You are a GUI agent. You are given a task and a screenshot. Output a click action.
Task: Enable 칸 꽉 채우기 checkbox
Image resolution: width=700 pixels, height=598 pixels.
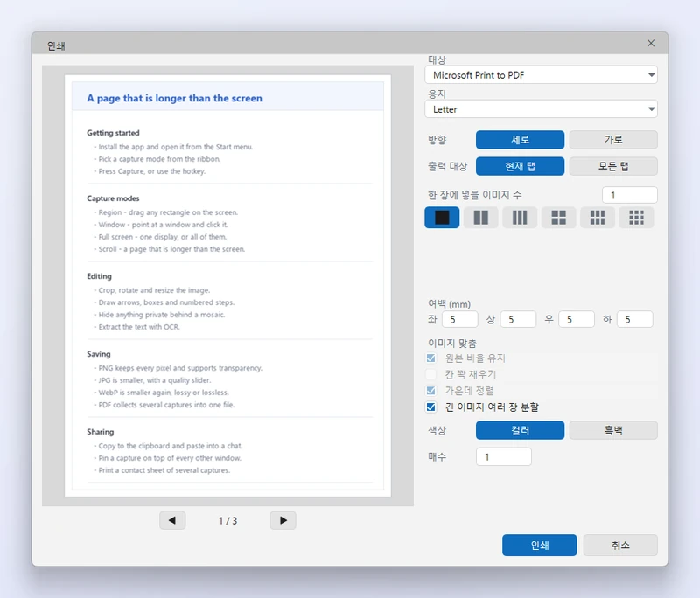pyautogui.click(x=430, y=374)
